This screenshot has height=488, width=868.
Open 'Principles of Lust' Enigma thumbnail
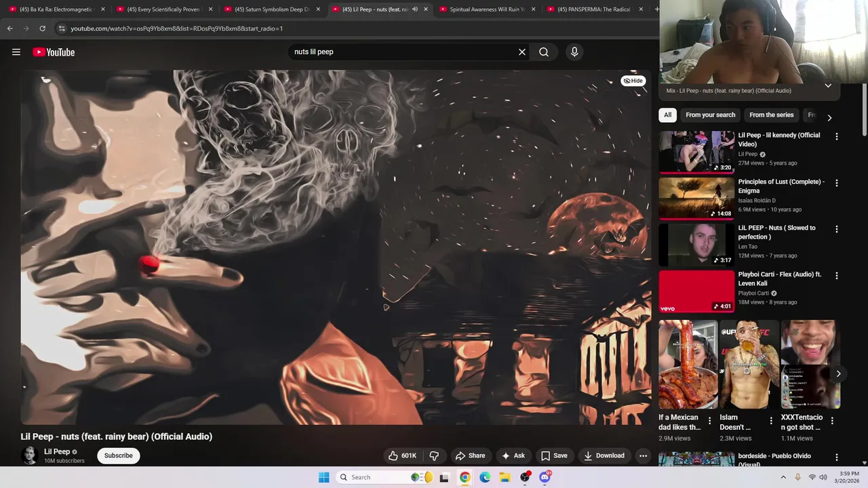696,199
